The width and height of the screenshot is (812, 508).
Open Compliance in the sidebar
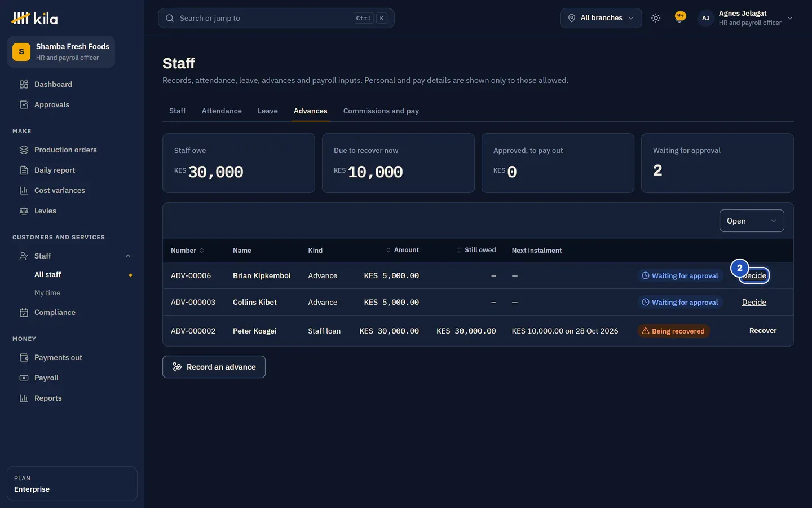coord(72,312)
